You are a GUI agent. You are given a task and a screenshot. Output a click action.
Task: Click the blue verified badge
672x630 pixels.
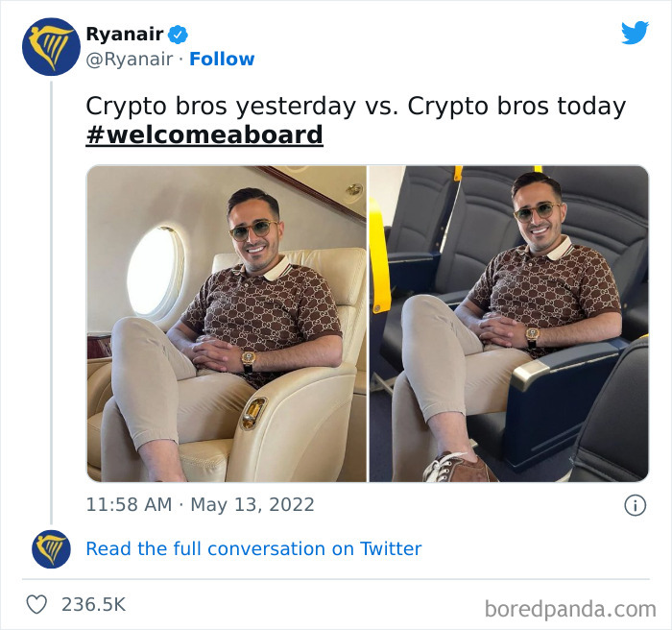point(179,35)
